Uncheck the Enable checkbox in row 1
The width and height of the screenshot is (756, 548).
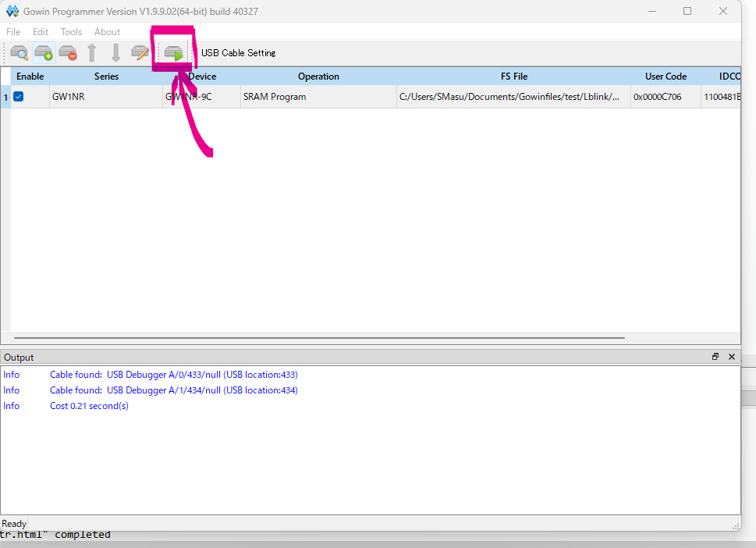(x=18, y=97)
